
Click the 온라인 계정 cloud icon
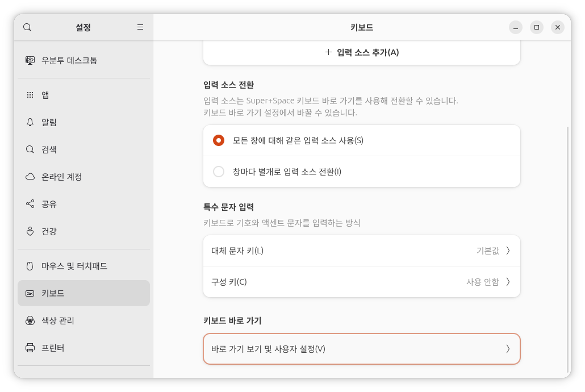(30, 177)
